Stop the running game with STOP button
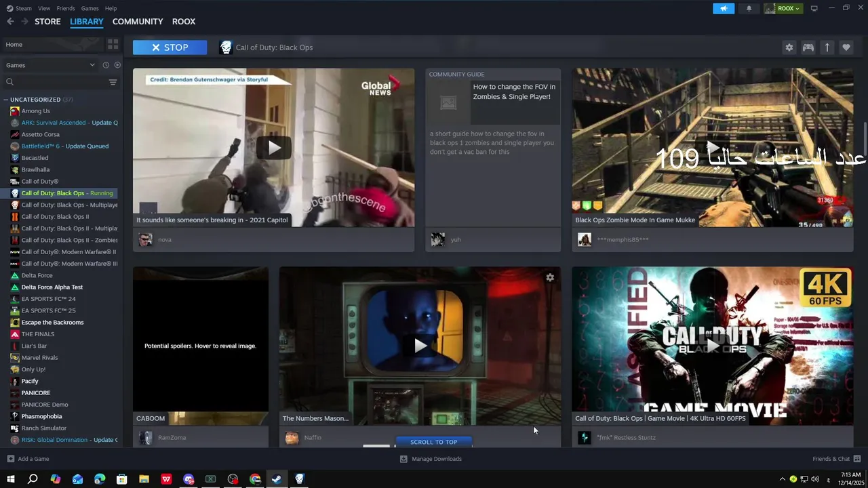This screenshot has height=488, width=868. (170, 47)
